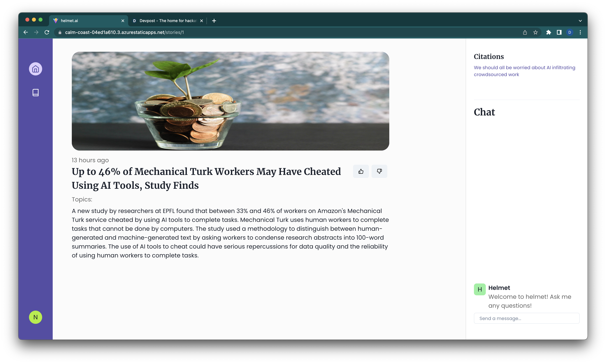Open the browser extensions puzzle icon
Image resolution: width=606 pixels, height=364 pixels.
pyautogui.click(x=549, y=32)
